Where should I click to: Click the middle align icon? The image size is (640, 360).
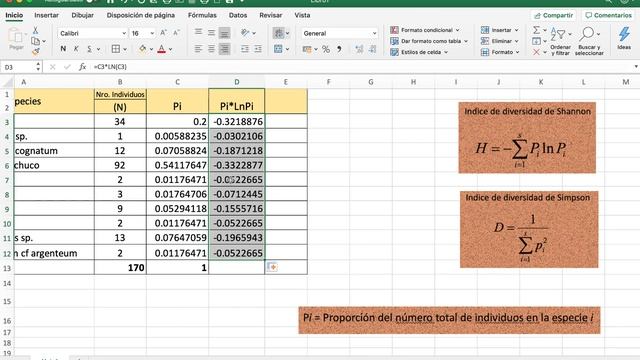pyautogui.click(x=211, y=33)
